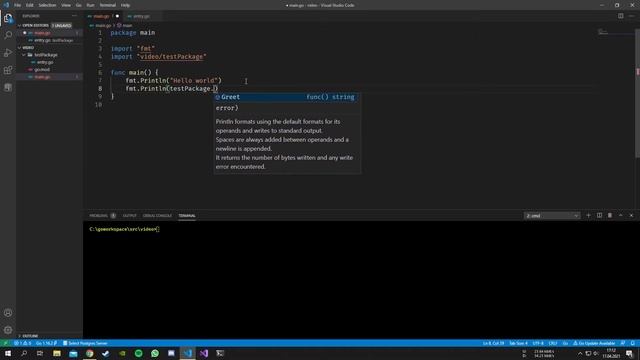Open the Edit menu

pos(29,5)
